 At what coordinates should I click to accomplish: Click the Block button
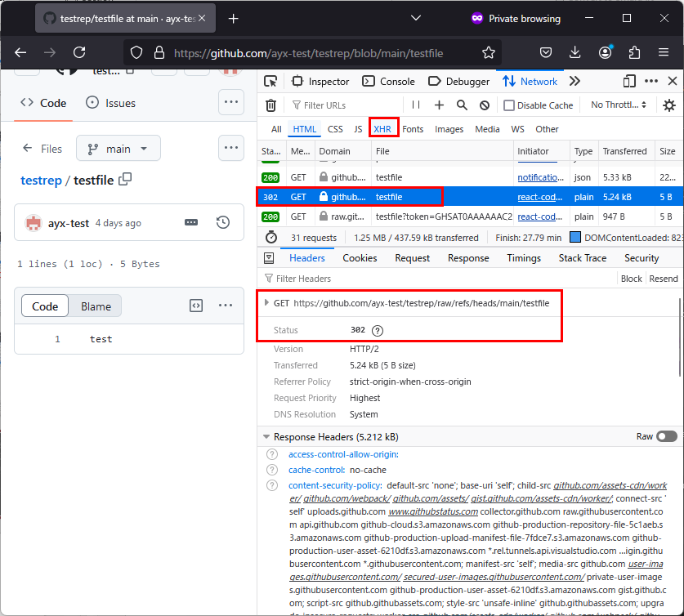coord(631,279)
